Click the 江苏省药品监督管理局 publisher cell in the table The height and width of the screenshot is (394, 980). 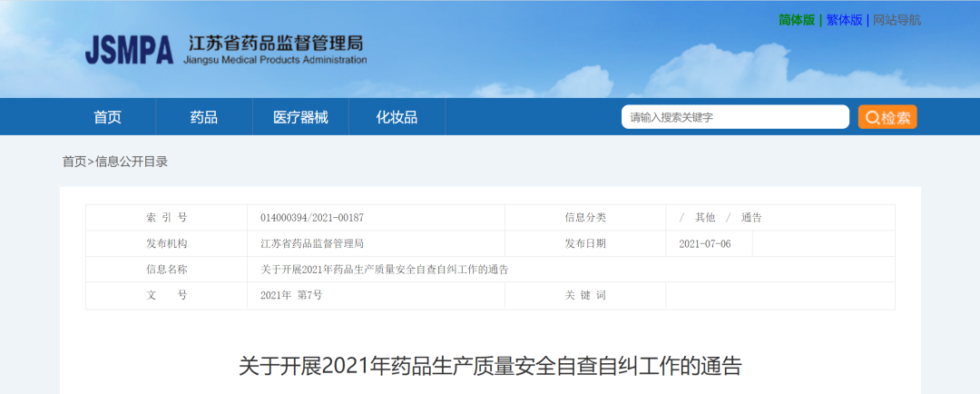click(x=311, y=244)
